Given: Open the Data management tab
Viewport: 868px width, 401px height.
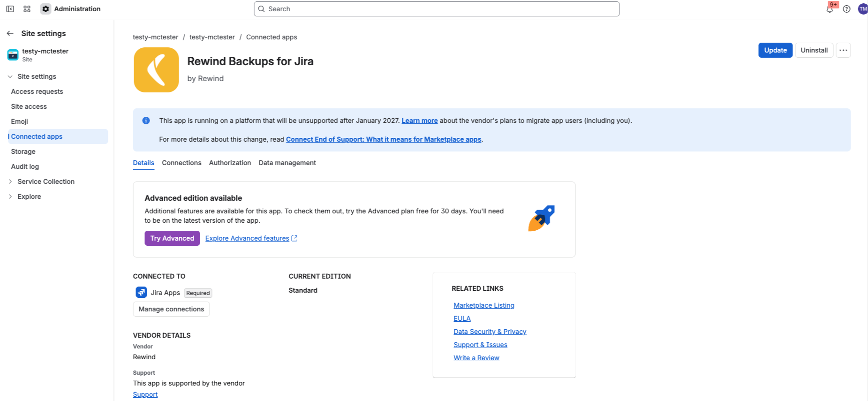Looking at the screenshot, I should pyautogui.click(x=287, y=163).
